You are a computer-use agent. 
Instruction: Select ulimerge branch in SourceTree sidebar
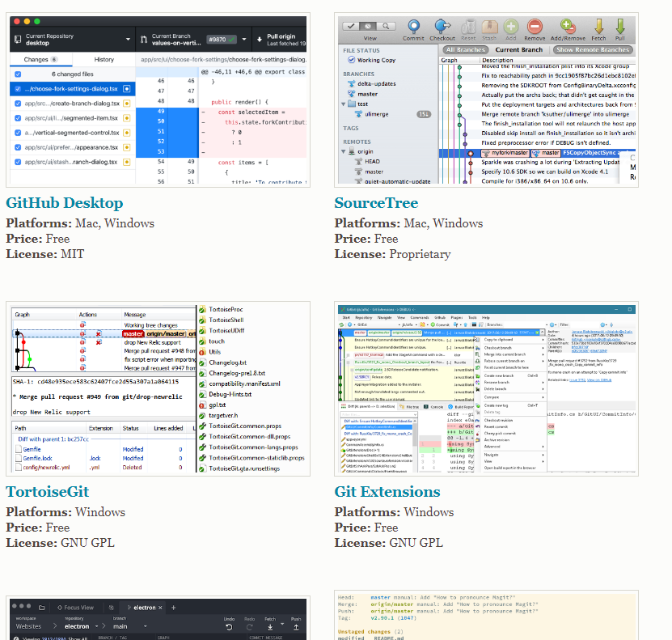point(377,114)
